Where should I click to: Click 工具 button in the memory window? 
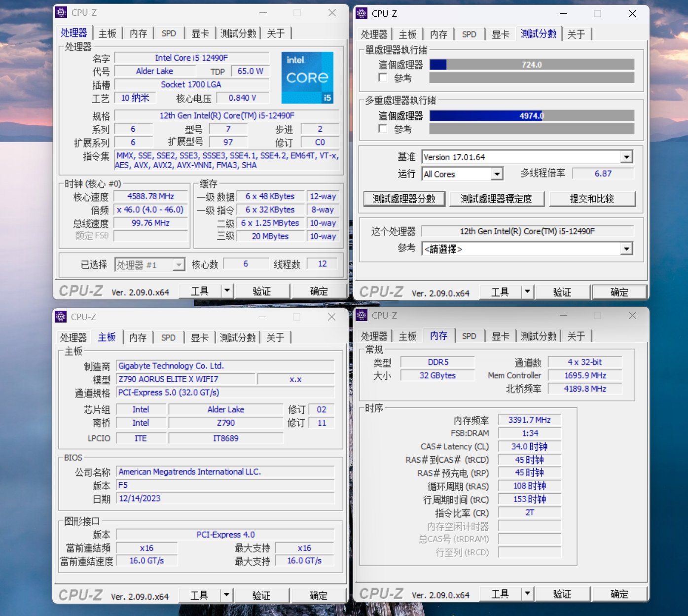point(500,594)
